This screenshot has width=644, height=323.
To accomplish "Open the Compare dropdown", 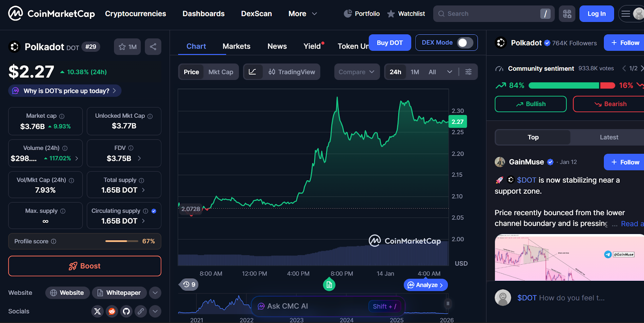I will 357,72.
